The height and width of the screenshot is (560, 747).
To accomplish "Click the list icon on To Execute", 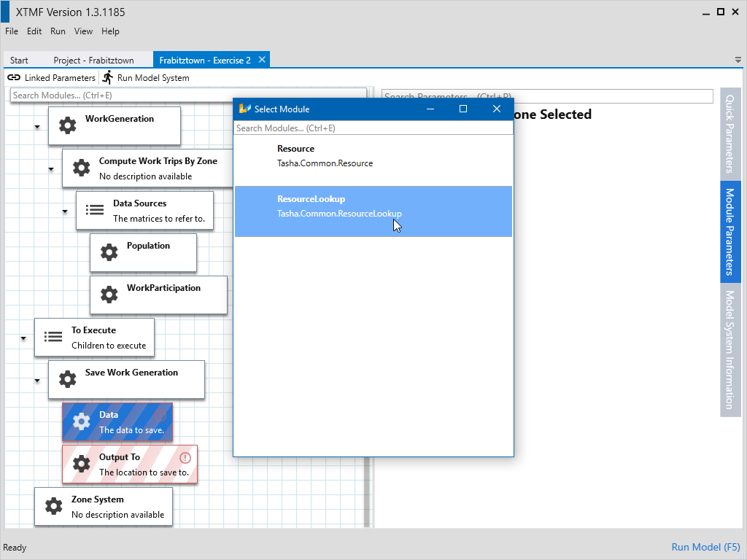I will [53, 337].
